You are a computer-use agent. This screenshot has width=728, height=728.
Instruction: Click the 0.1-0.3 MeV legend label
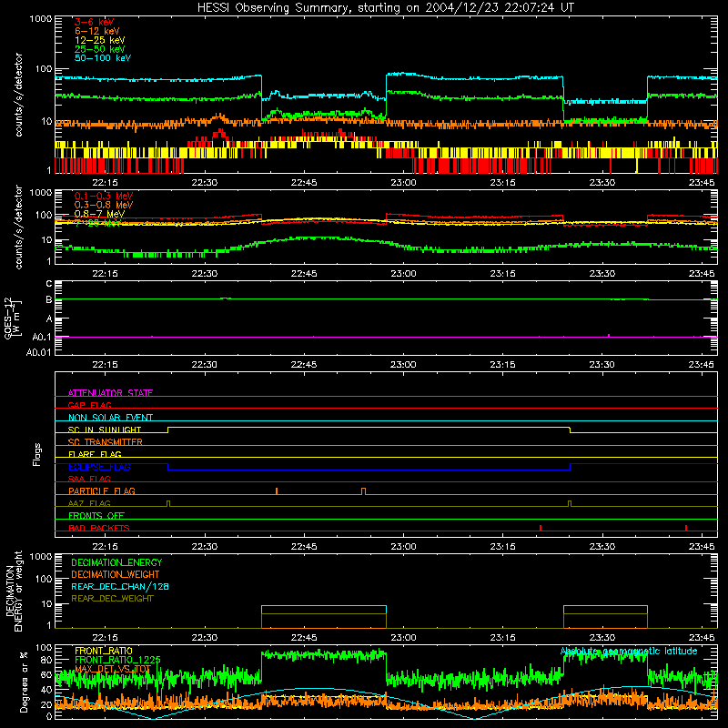pyautogui.click(x=104, y=196)
